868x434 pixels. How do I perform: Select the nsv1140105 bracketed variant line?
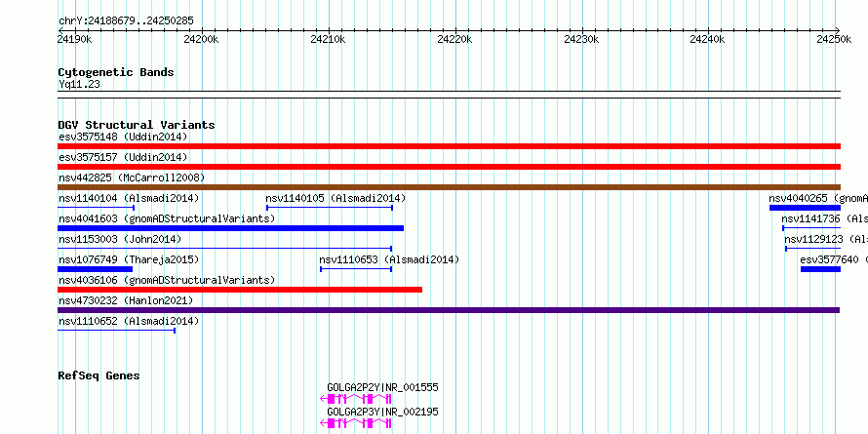(x=330, y=208)
